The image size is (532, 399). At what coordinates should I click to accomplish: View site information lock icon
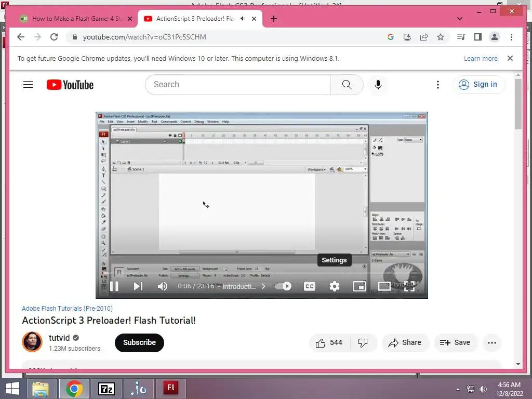75,37
